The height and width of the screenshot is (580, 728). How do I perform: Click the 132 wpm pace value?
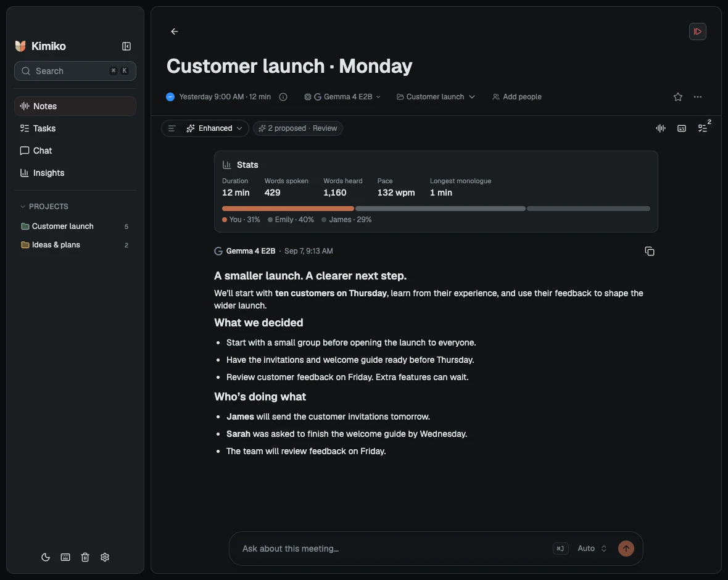click(396, 193)
